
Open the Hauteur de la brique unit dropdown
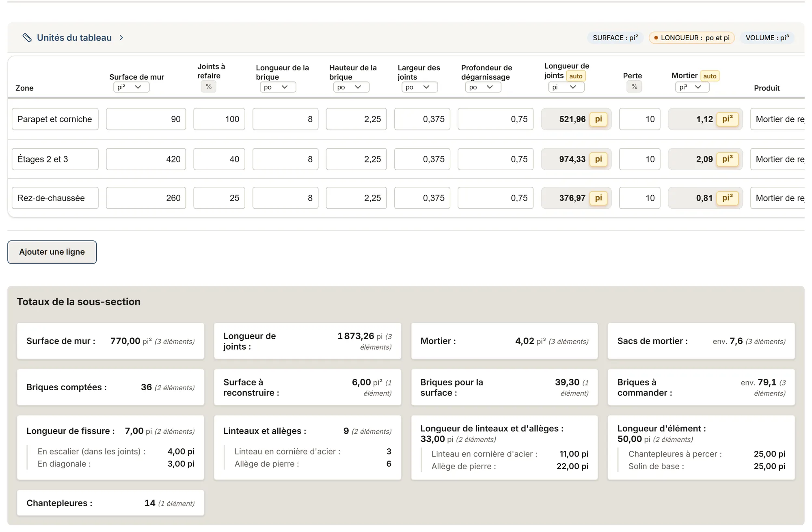[x=351, y=87]
